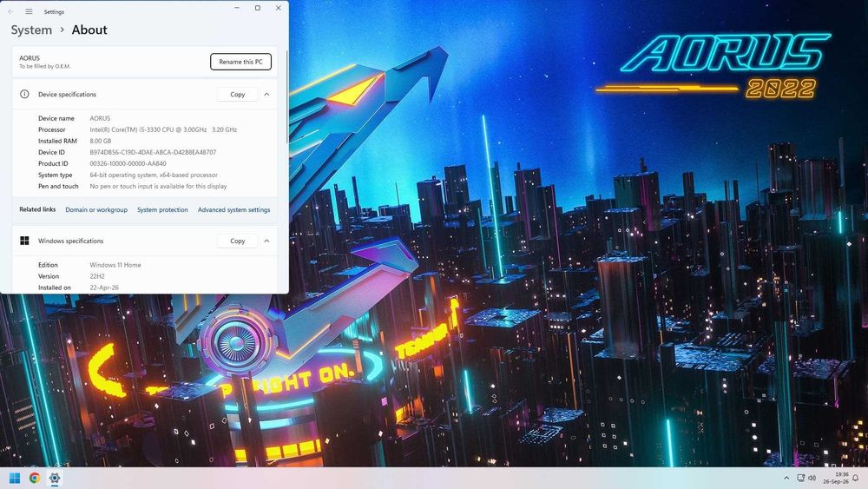The height and width of the screenshot is (489, 868).
Task: Open the taskbar clock and date
Action: tap(835, 478)
